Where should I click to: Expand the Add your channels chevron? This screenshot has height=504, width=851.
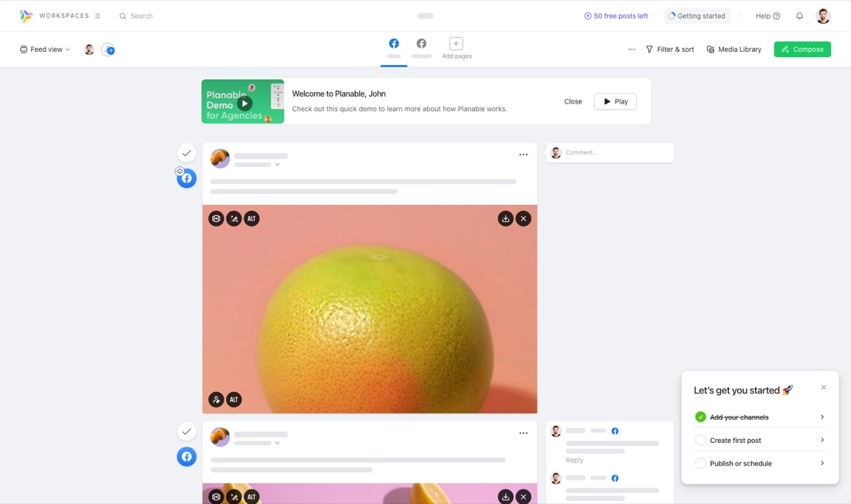click(822, 417)
